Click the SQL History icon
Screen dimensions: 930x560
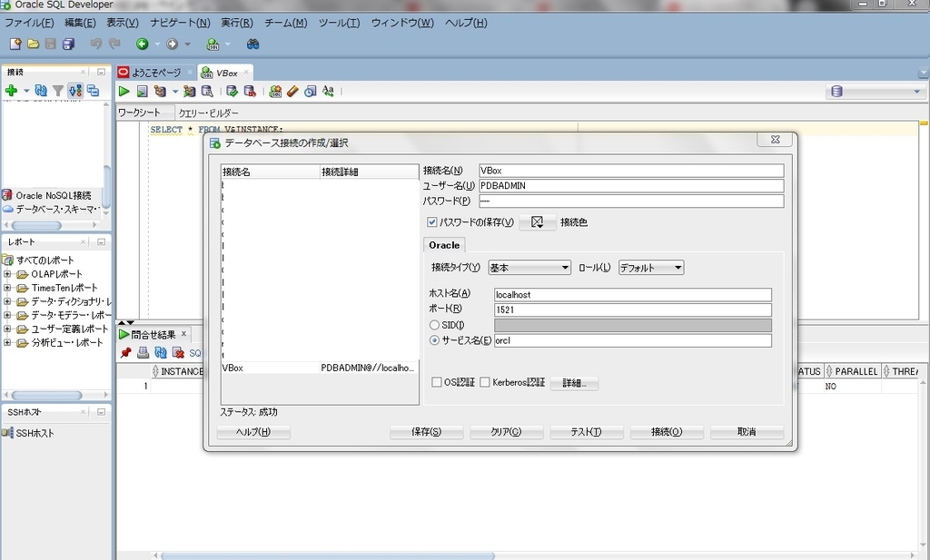311,92
